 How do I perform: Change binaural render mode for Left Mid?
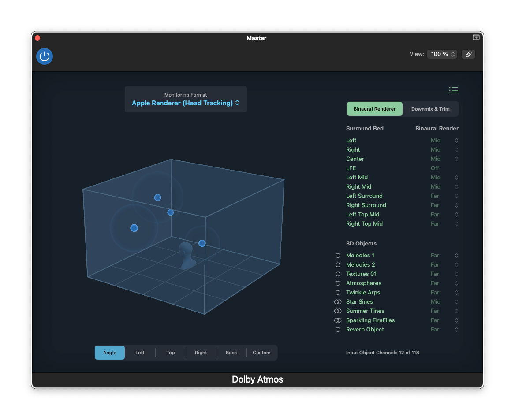coord(456,178)
